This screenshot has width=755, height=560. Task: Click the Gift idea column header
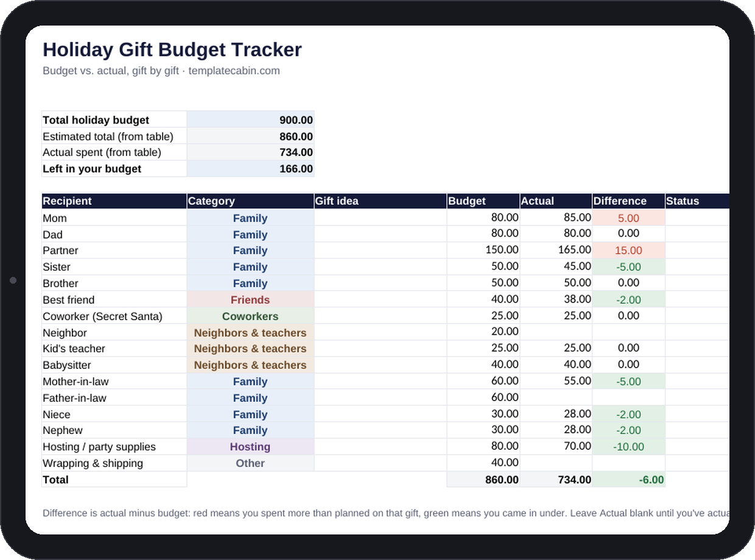pos(381,201)
